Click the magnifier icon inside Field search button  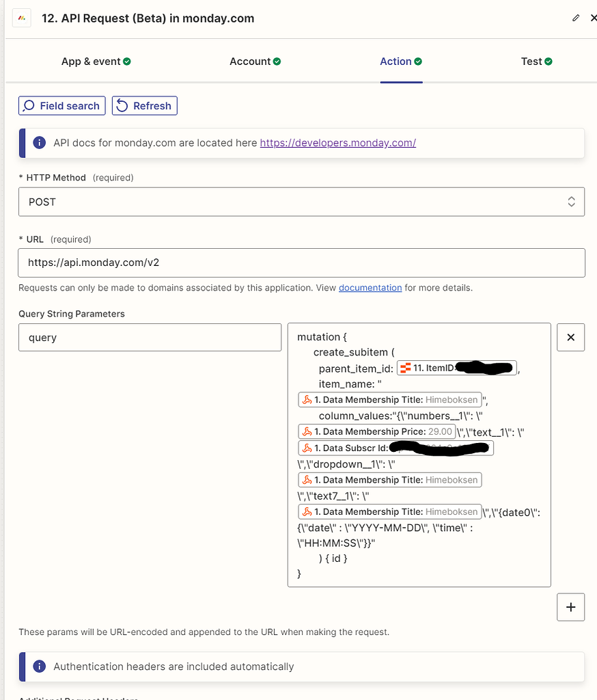[x=29, y=106]
